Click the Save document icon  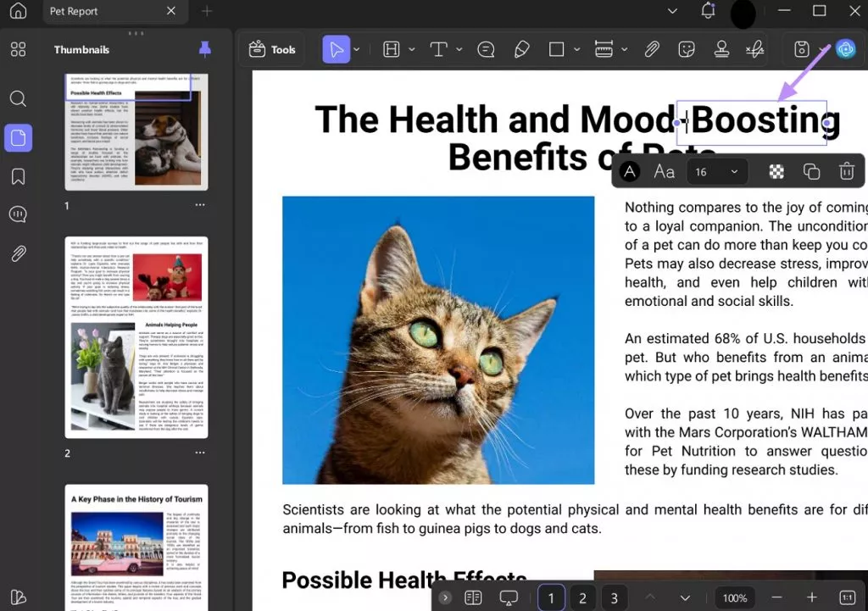tap(802, 49)
